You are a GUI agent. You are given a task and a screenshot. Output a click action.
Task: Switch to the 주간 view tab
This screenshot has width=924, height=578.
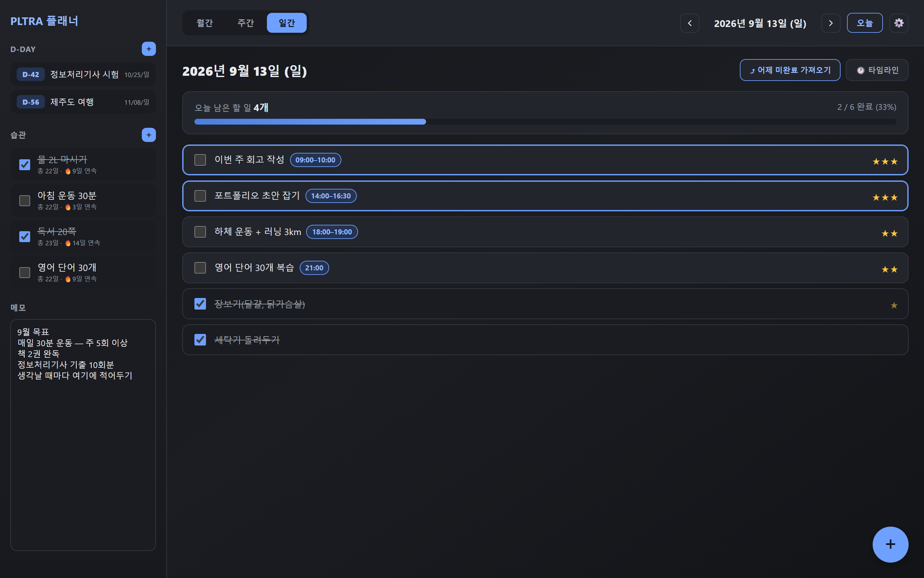click(x=245, y=23)
